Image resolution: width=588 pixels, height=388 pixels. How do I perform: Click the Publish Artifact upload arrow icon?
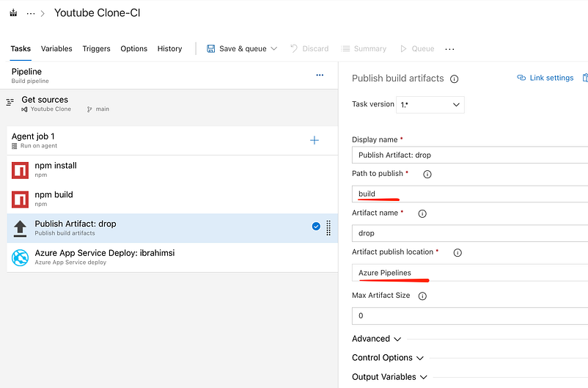tap(20, 229)
